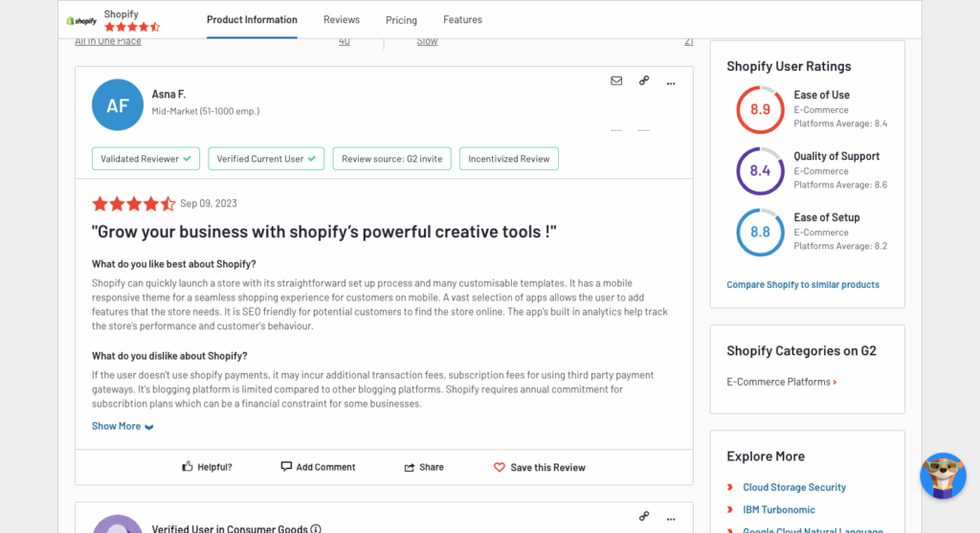This screenshot has width=980, height=533.
Task: Click 'What do you like best about Shopify?' heading
Action: coord(174,264)
